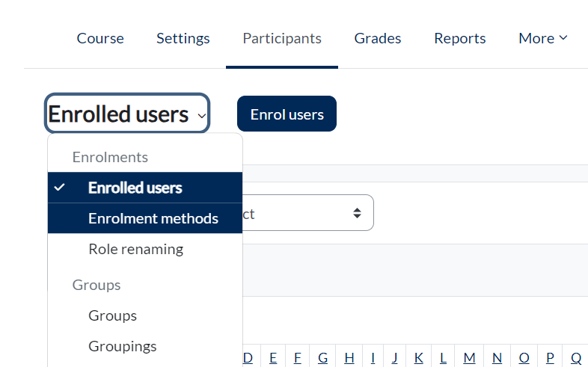Open the Course tab
The image size is (588, 367).
pos(100,38)
